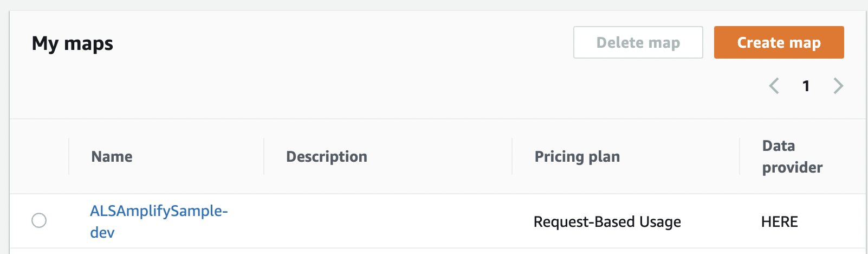Click the My maps heading

click(x=73, y=43)
